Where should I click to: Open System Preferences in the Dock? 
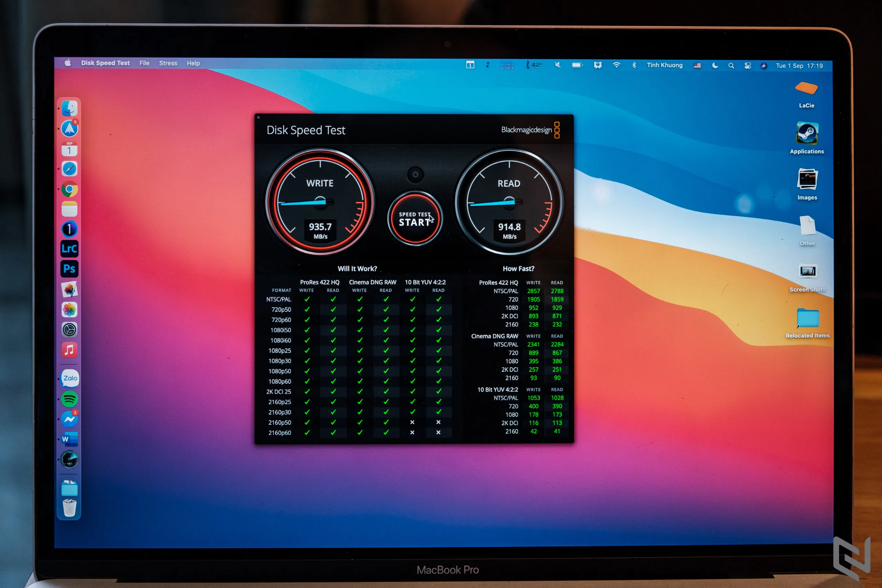coord(70,330)
